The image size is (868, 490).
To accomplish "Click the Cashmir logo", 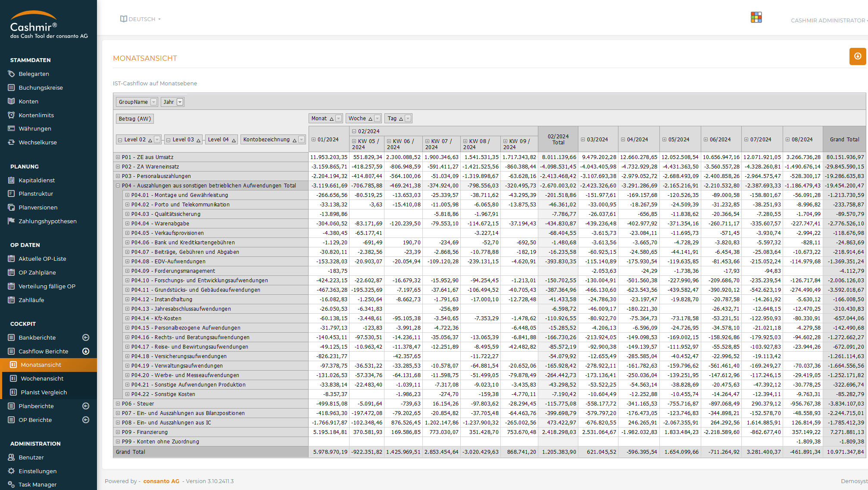I will pos(49,25).
